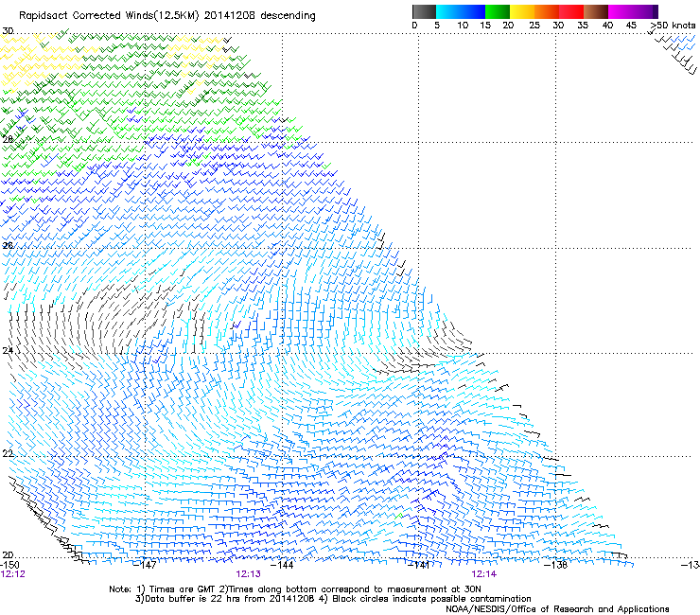Click the latitude label 30

(8, 31)
